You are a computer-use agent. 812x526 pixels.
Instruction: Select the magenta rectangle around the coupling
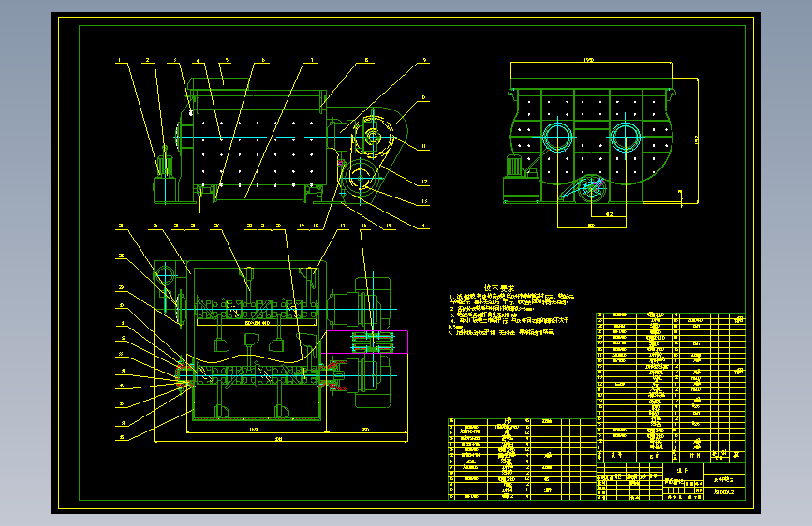tap(364, 343)
